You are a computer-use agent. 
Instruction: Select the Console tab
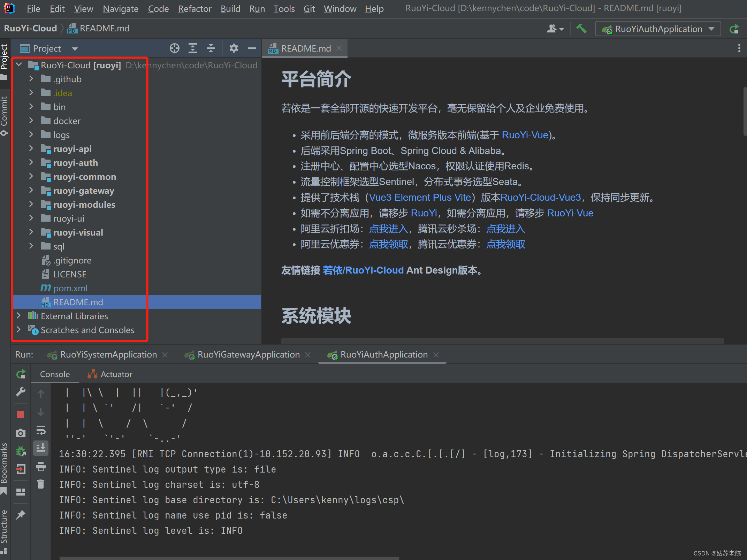pyautogui.click(x=55, y=374)
